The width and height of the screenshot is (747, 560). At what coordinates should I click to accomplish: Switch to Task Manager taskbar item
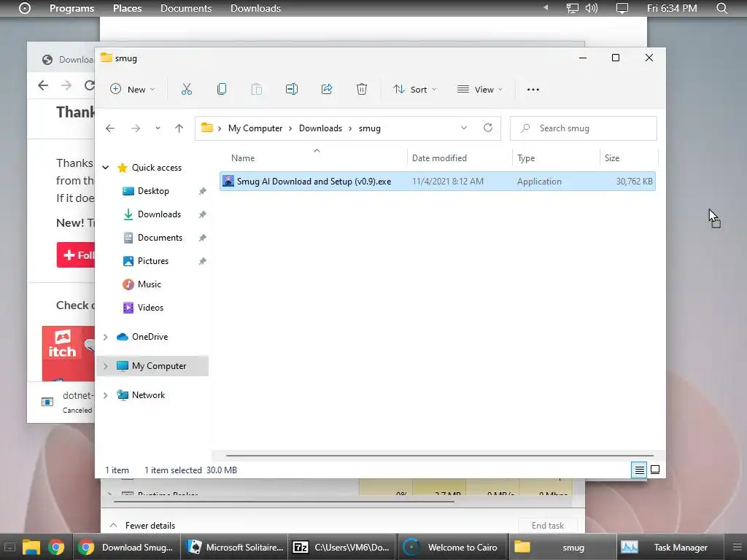(670, 547)
